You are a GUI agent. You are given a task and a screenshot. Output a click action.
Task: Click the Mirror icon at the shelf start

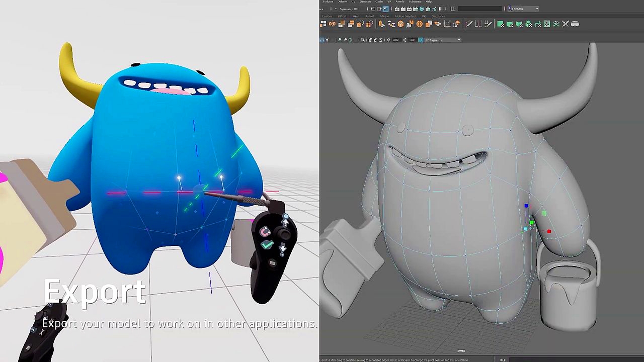click(x=332, y=24)
